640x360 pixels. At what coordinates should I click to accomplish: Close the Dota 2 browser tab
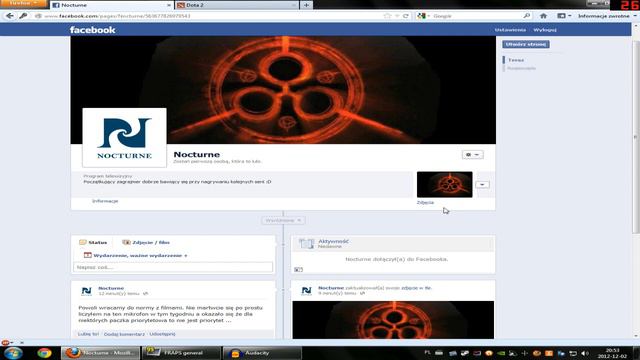pos(293,5)
